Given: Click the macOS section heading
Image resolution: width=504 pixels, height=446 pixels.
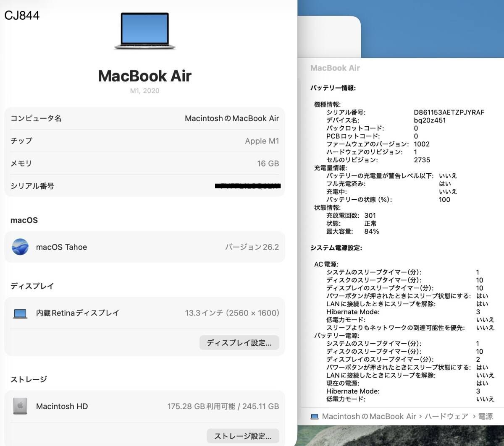Looking at the screenshot, I should [24, 220].
